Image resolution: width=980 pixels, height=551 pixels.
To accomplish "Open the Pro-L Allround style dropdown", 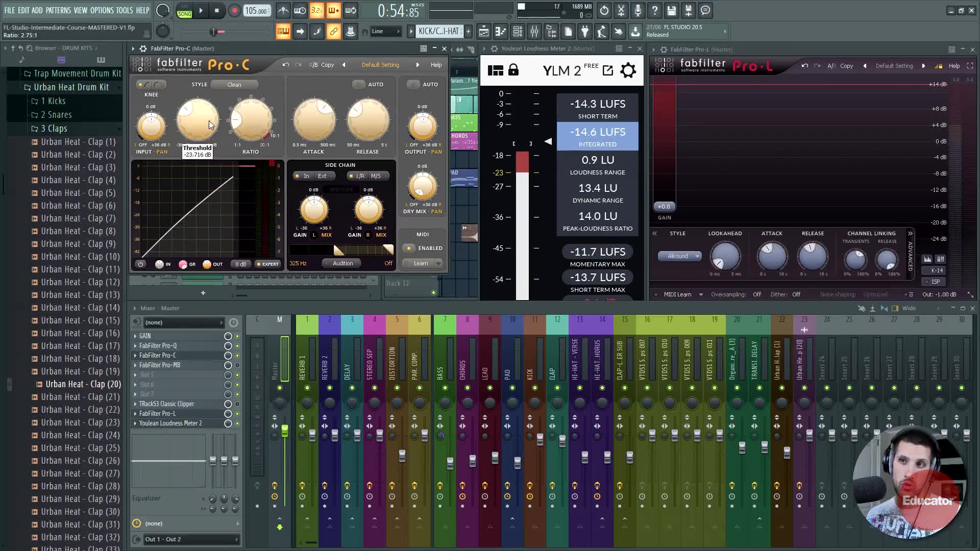I will (680, 256).
